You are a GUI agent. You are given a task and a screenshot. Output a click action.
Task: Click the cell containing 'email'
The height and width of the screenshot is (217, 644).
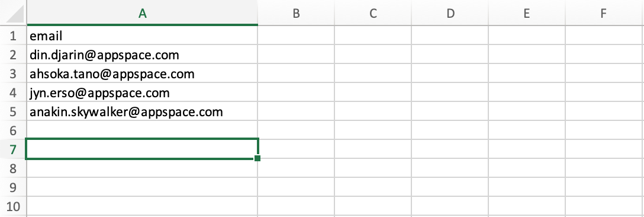point(142,36)
